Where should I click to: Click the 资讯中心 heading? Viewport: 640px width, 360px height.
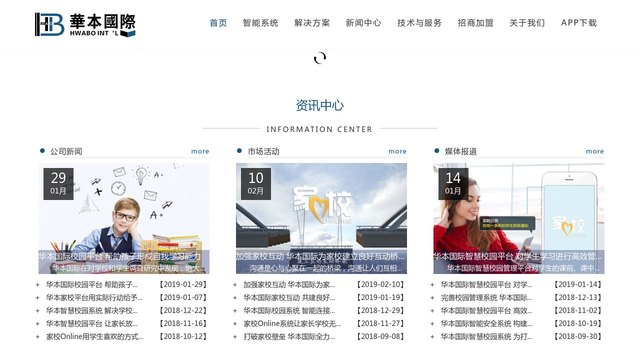tap(320, 105)
